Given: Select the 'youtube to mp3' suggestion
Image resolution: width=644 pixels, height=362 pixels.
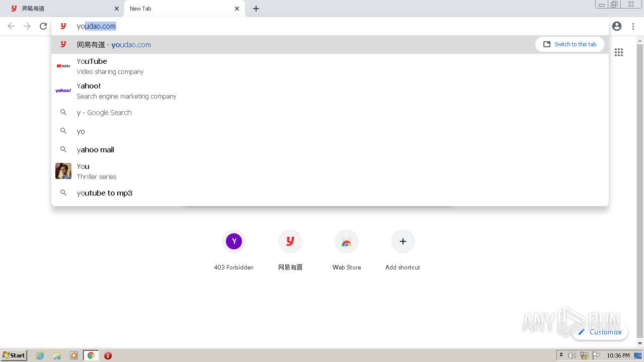Looking at the screenshot, I should [x=330, y=193].
